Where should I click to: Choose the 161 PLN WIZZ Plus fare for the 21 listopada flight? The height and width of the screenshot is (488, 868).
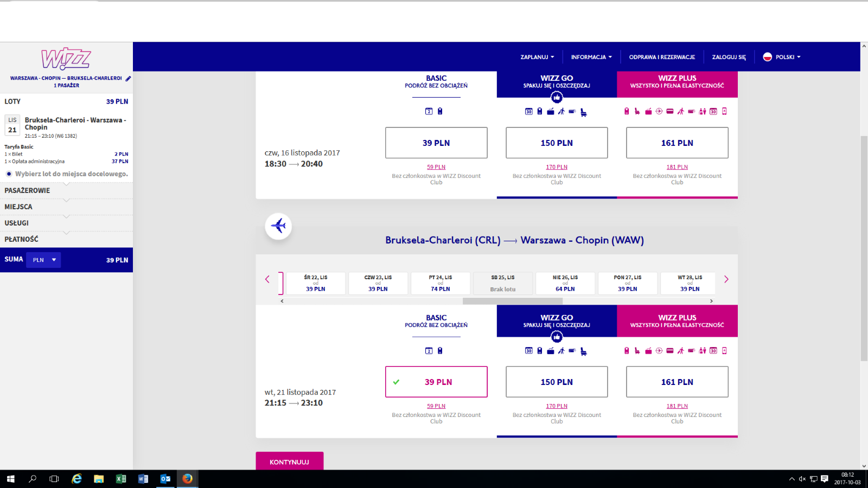[x=677, y=382]
